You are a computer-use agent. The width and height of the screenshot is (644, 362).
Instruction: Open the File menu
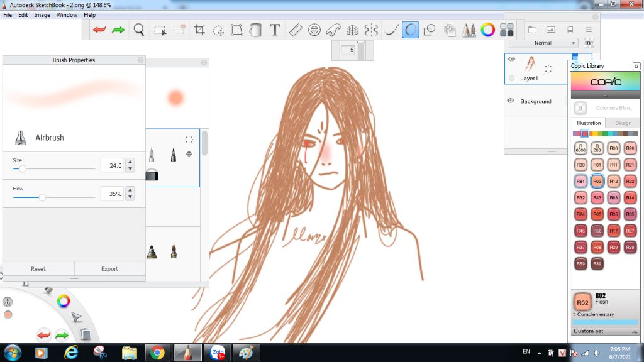pos(8,15)
